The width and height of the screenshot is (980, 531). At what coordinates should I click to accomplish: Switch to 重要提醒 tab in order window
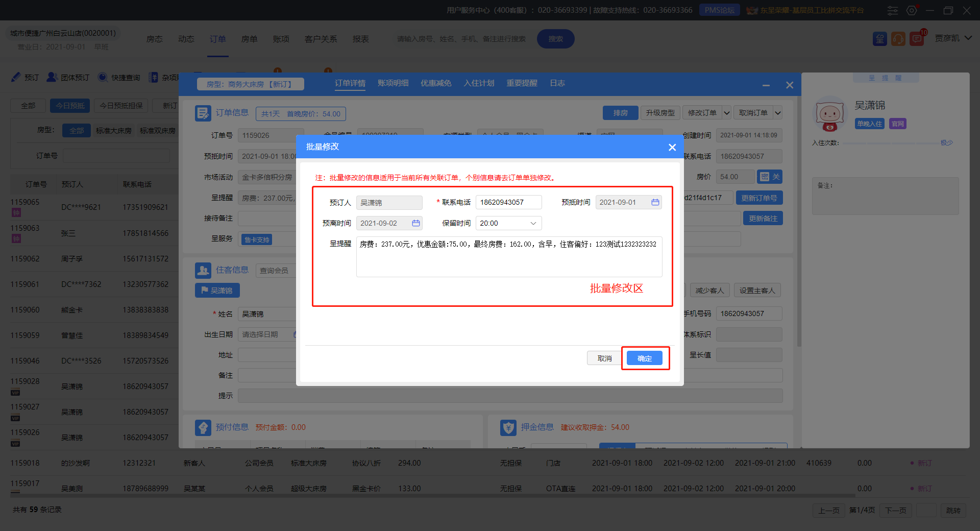click(x=522, y=83)
